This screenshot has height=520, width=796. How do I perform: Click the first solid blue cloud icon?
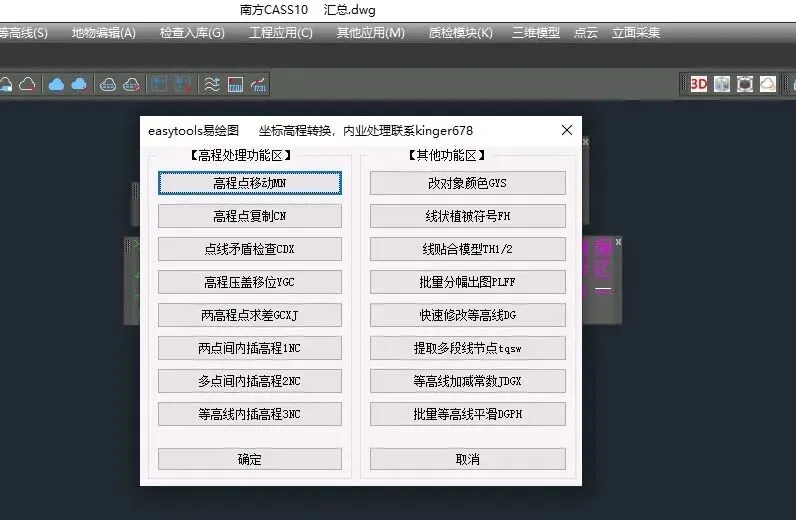[x=56, y=84]
